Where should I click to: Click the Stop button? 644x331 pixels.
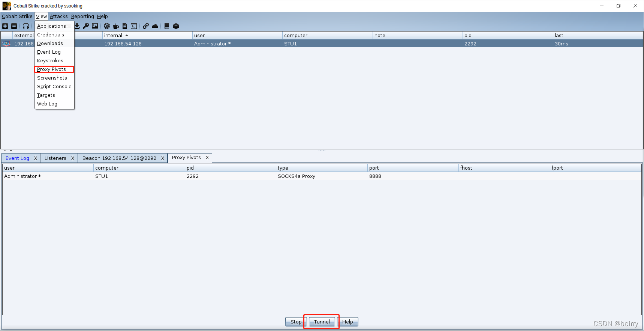click(x=296, y=322)
